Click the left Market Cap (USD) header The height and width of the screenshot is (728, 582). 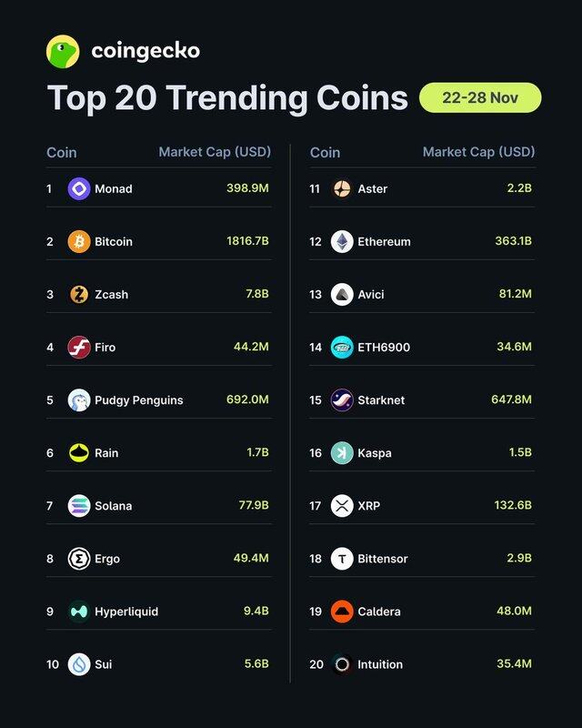pyautogui.click(x=215, y=152)
